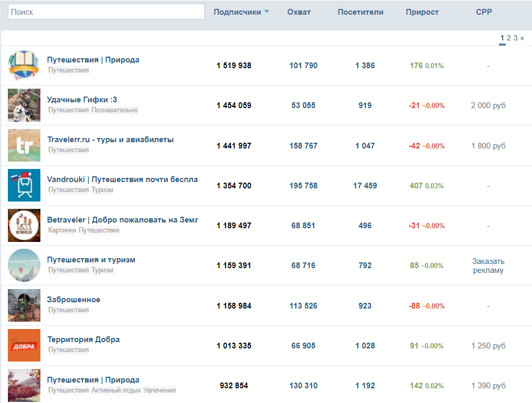Click the Vandrouki blue train logo
The height and width of the screenshot is (403, 532).
click(x=24, y=185)
